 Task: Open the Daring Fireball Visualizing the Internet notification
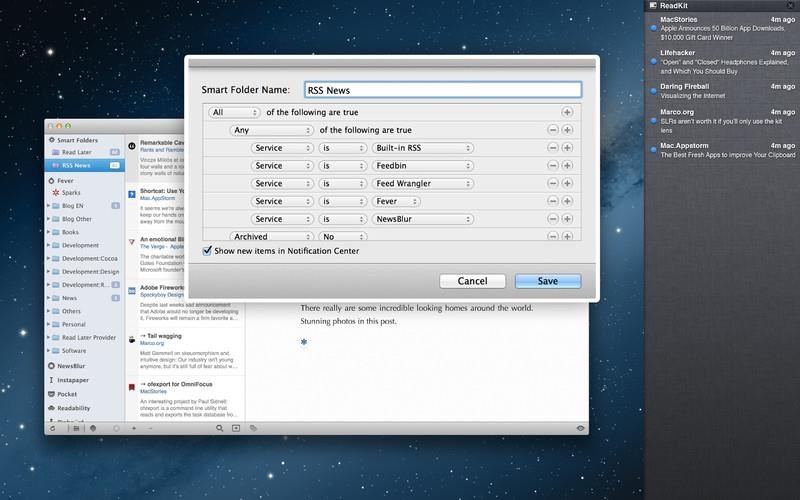point(722,91)
